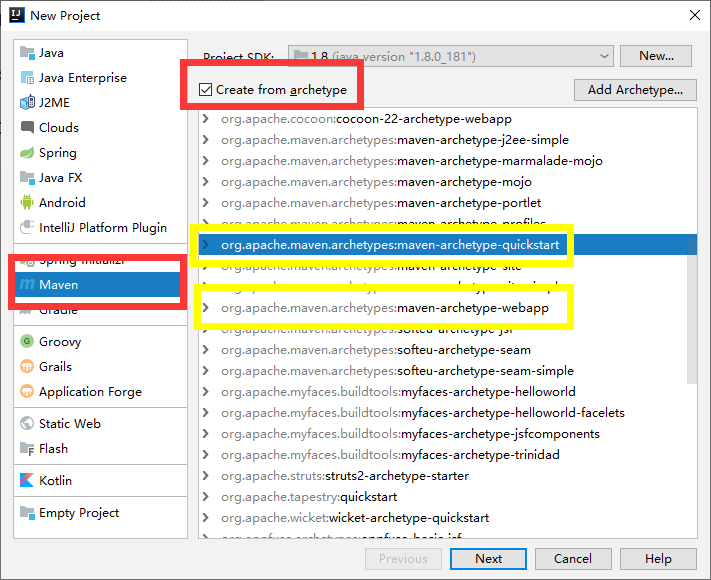Click the Groovy green circle icon

pos(27,341)
